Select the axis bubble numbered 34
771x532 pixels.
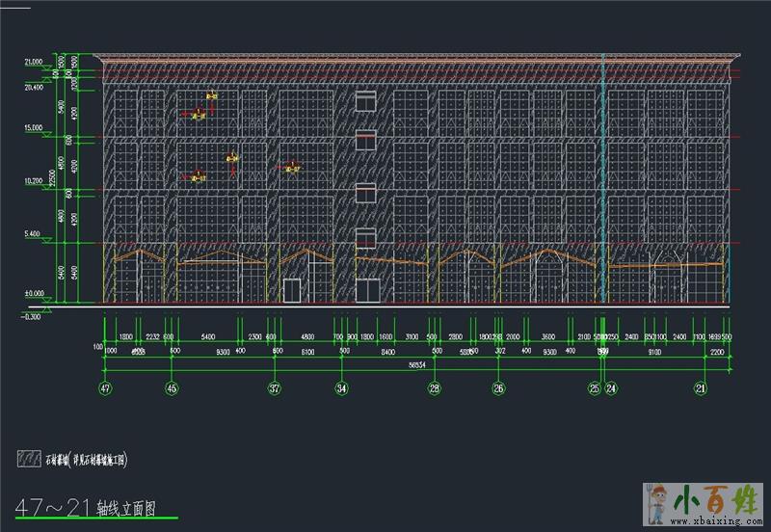[341, 388]
